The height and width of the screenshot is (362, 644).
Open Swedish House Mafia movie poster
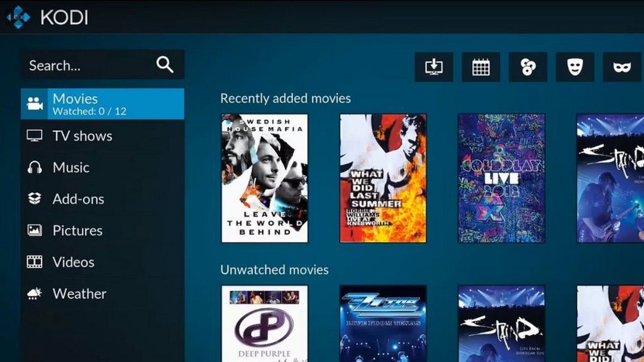point(265,178)
